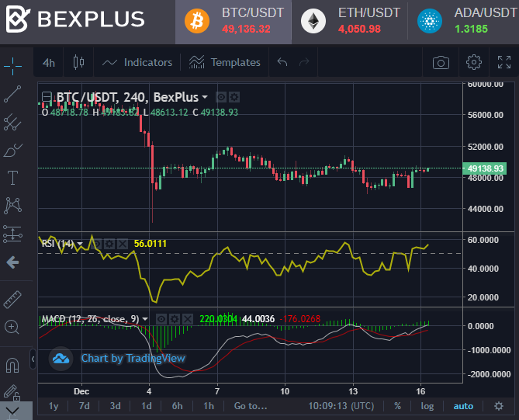Select the BTC/USDT pair tab
The width and height of the screenshot is (519, 420).
234,22
